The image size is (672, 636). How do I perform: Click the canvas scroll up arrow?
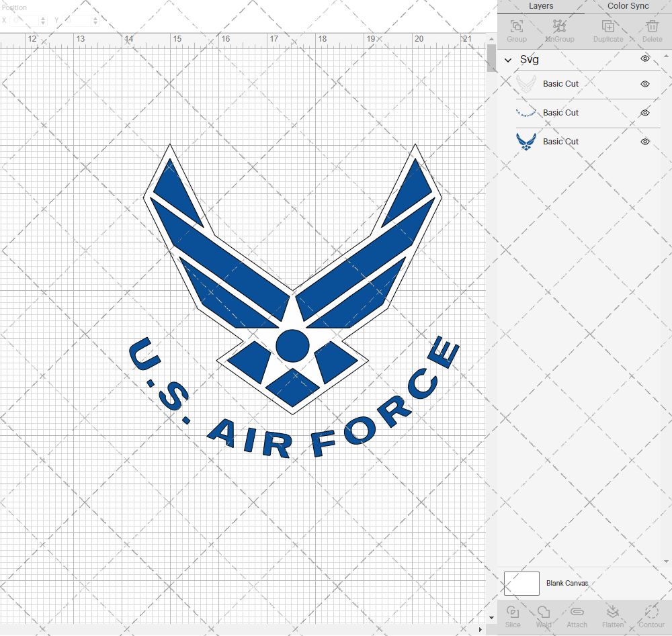point(492,39)
